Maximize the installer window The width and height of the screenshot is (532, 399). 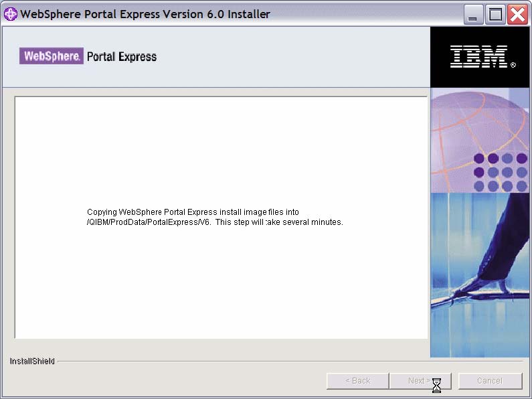(x=495, y=15)
